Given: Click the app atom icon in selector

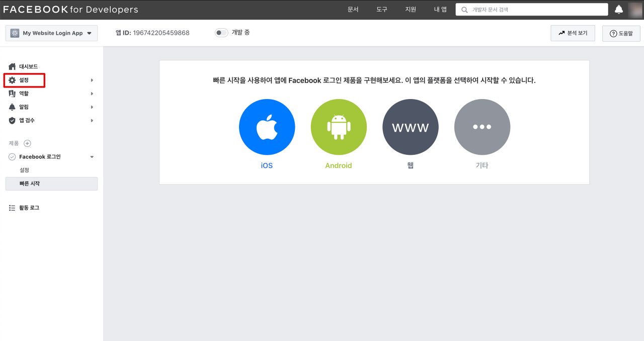Looking at the screenshot, I should [15, 33].
